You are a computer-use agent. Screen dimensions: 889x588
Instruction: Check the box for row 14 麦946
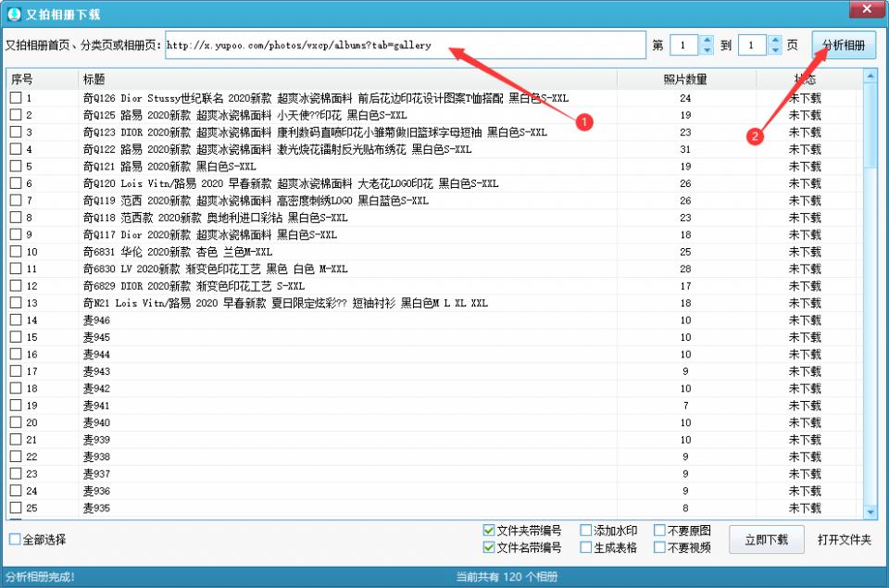tap(16, 319)
